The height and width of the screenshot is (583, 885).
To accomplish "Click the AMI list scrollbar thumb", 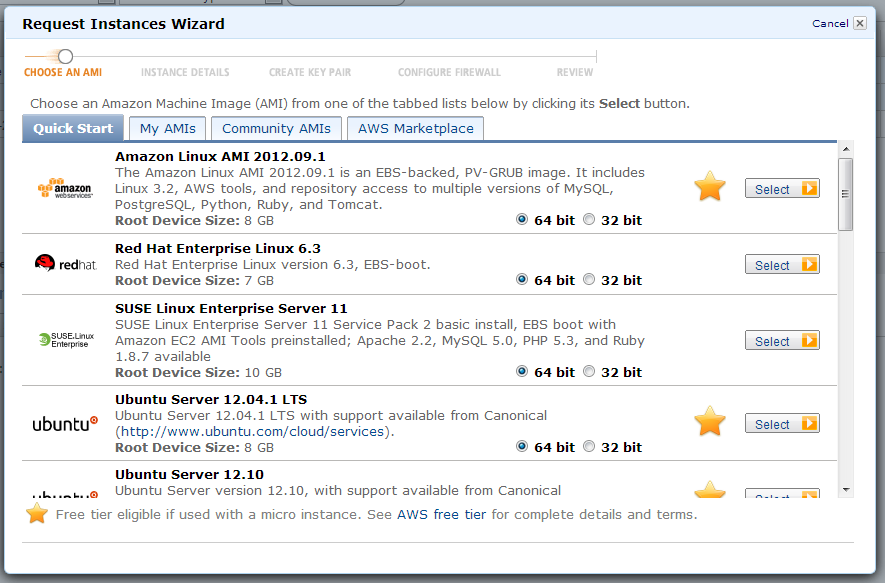I will tap(845, 194).
